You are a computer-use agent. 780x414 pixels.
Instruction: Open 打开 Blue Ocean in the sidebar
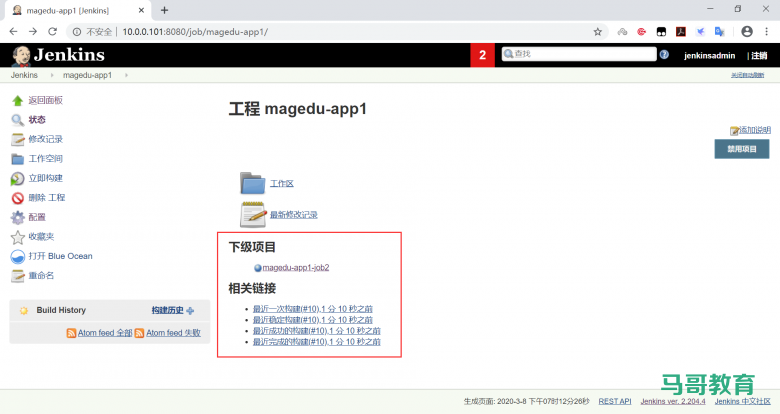[x=60, y=256]
